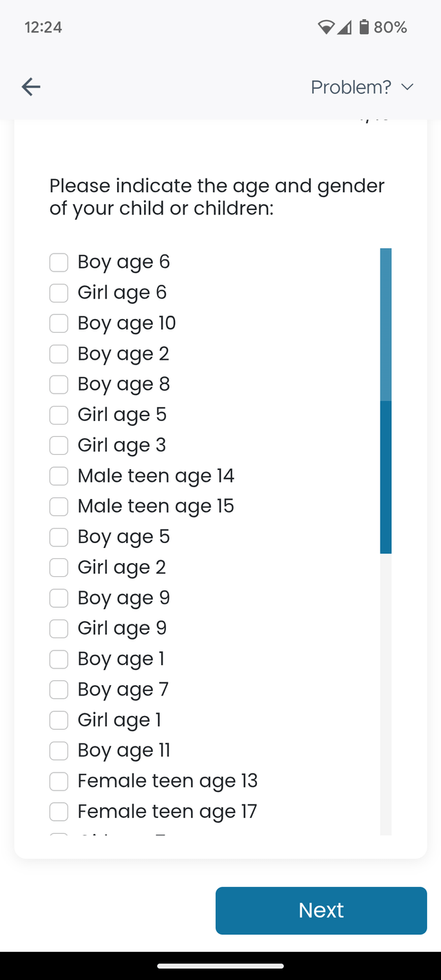Viewport: 441px width, 980px height.
Task: Tick the Boy age 10 checkbox
Action: (x=59, y=323)
